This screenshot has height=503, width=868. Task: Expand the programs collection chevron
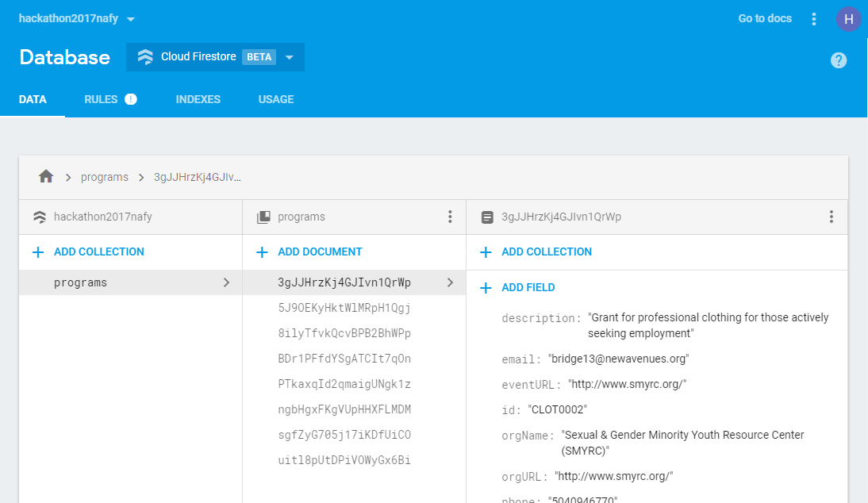coord(226,282)
